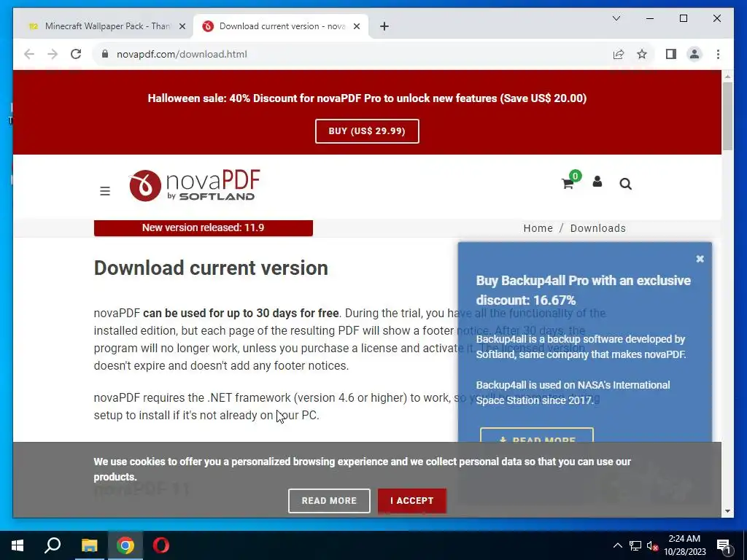Reload the page in Chrome
The image size is (747, 560).
[x=76, y=54]
